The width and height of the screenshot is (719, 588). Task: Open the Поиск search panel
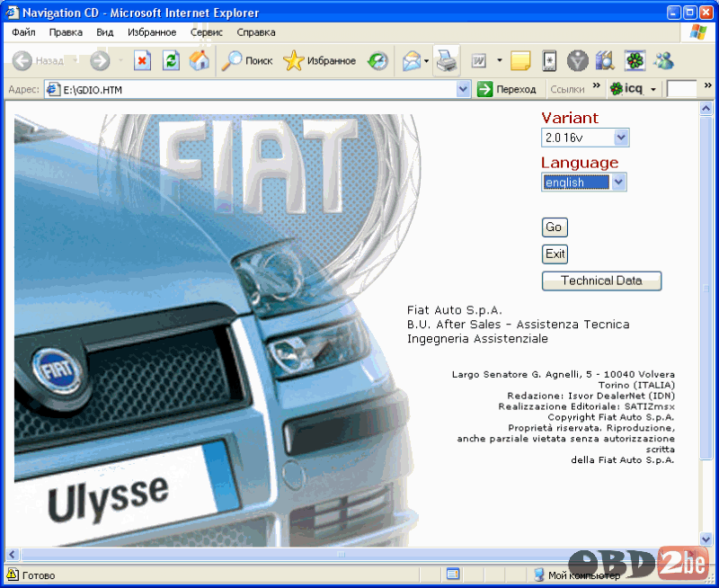click(x=247, y=61)
